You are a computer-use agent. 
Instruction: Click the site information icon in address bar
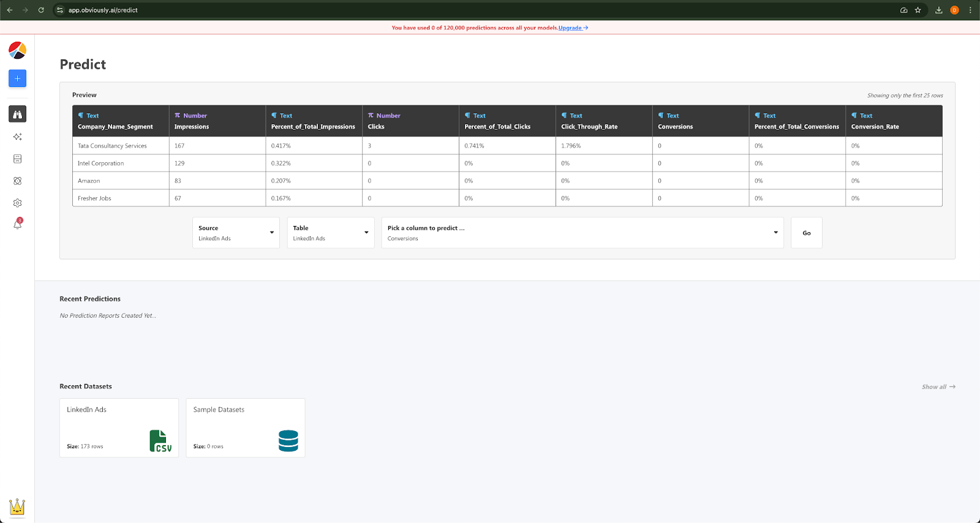[x=59, y=10]
